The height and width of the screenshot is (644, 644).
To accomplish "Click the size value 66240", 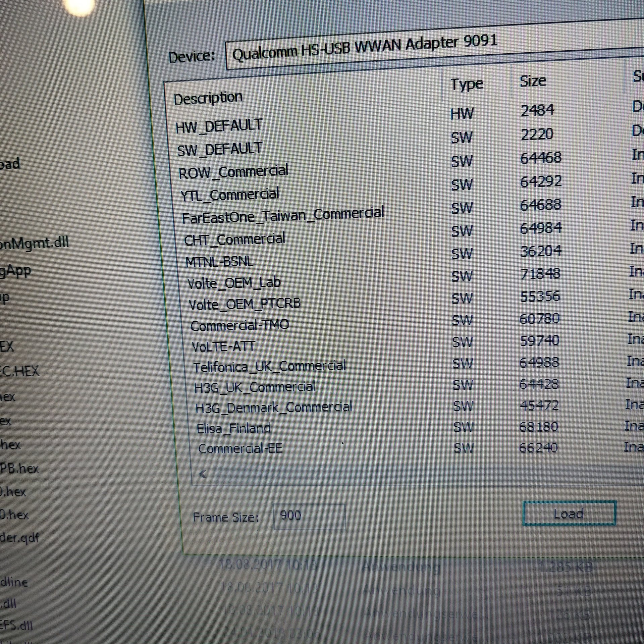I will tap(538, 447).
